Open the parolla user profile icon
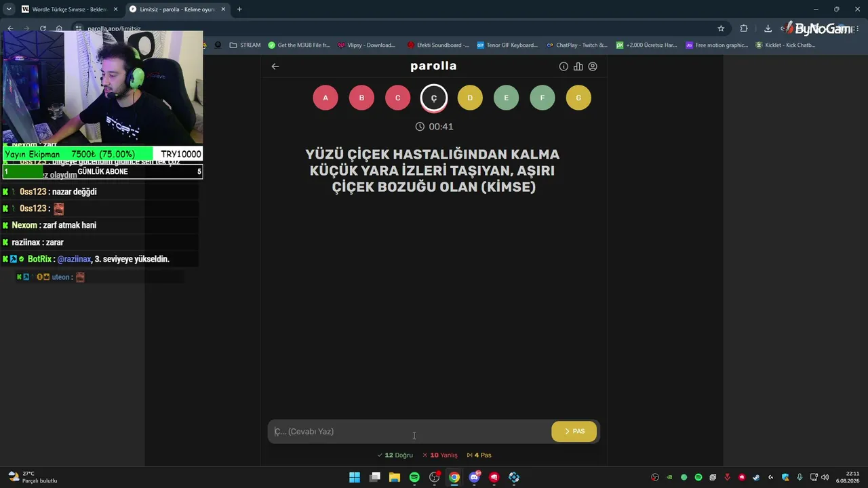This screenshot has height=488, width=868. (593, 66)
